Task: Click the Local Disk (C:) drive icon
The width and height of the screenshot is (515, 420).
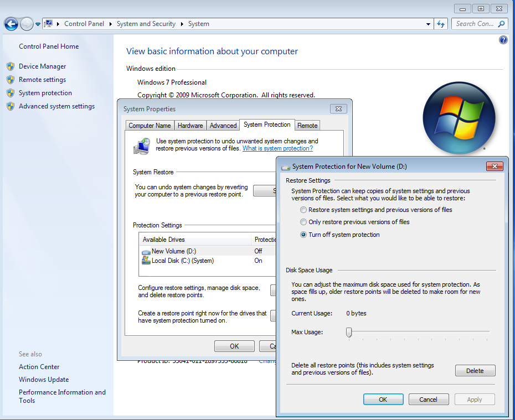Action: tap(146, 261)
